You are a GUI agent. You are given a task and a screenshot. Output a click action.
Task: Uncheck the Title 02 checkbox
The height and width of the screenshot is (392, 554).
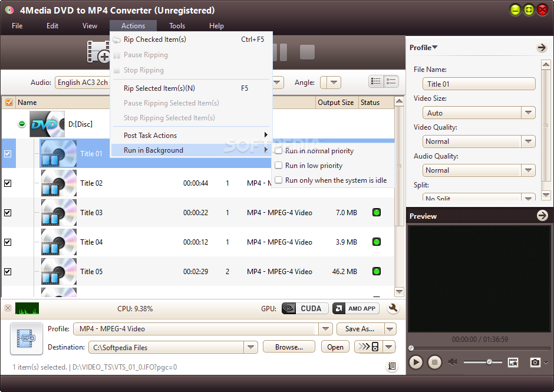tap(8, 183)
